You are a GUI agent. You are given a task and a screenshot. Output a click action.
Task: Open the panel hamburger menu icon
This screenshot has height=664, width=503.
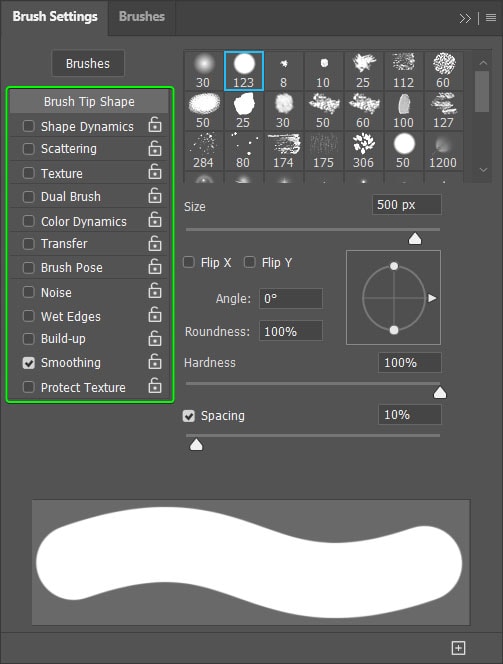tap(491, 18)
